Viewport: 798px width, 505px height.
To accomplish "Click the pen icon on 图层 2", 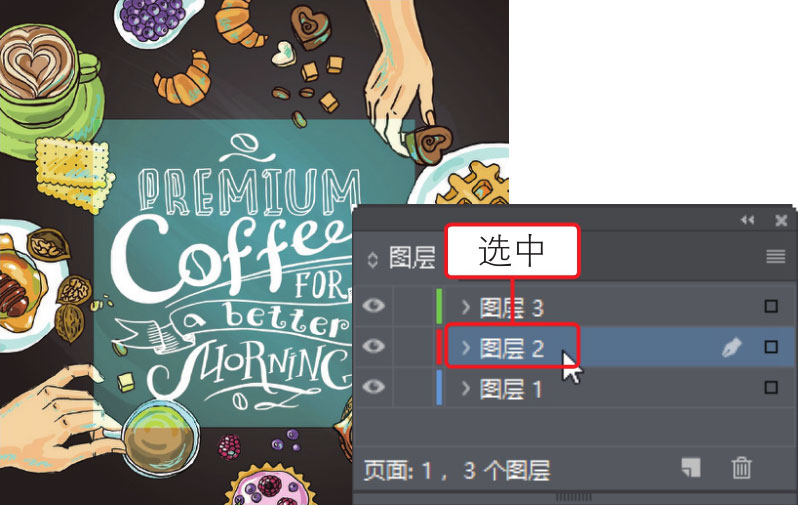I will tap(731, 348).
